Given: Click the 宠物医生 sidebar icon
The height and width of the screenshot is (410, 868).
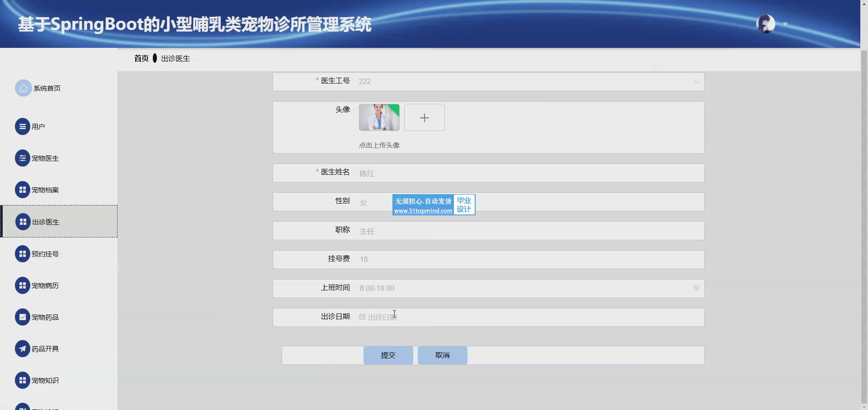Looking at the screenshot, I should pyautogui.click(x=23, y=158).
